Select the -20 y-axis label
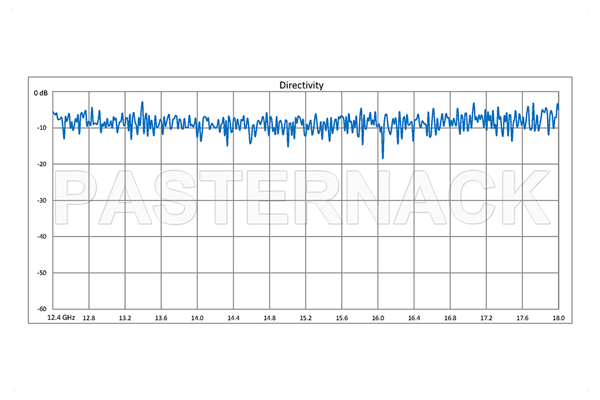600x400 pixels. [x=43, y=165]
